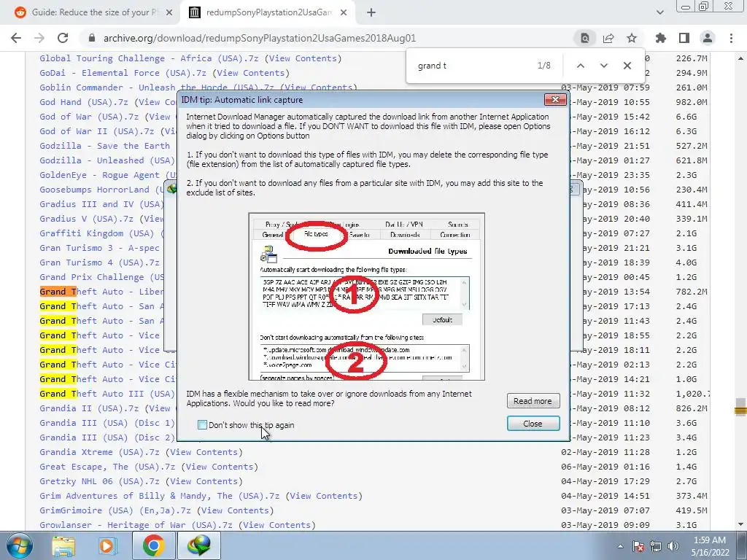Open Windows Explorer from taskbar
The image size is (747, 560).
[x=63, y=545]
